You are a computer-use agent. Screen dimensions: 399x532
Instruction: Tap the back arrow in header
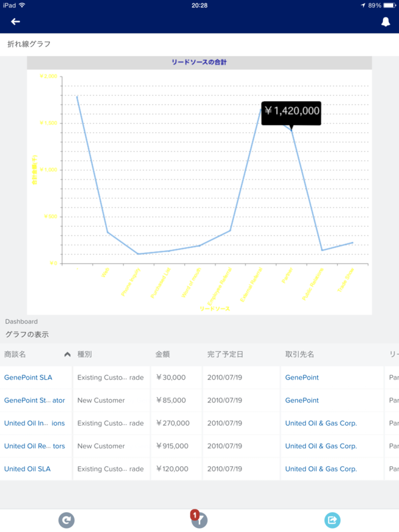(15, 22)
